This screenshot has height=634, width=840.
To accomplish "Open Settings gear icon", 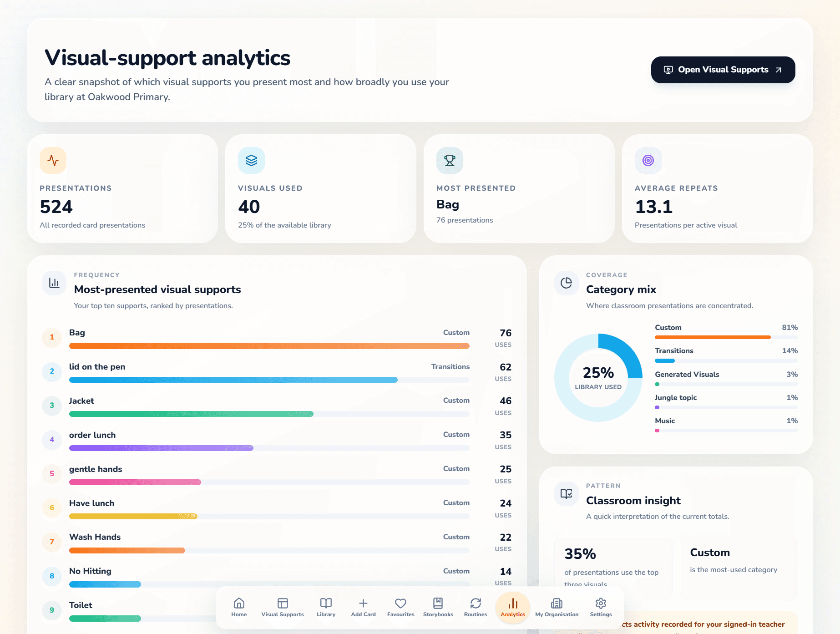I will tap(601, 603).
